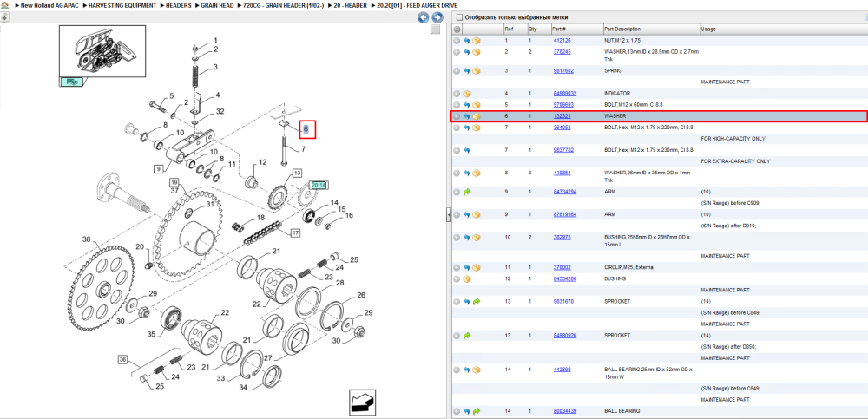
Task: Click the box icon for ARM 87619164
Action: [x=476, y=214]
